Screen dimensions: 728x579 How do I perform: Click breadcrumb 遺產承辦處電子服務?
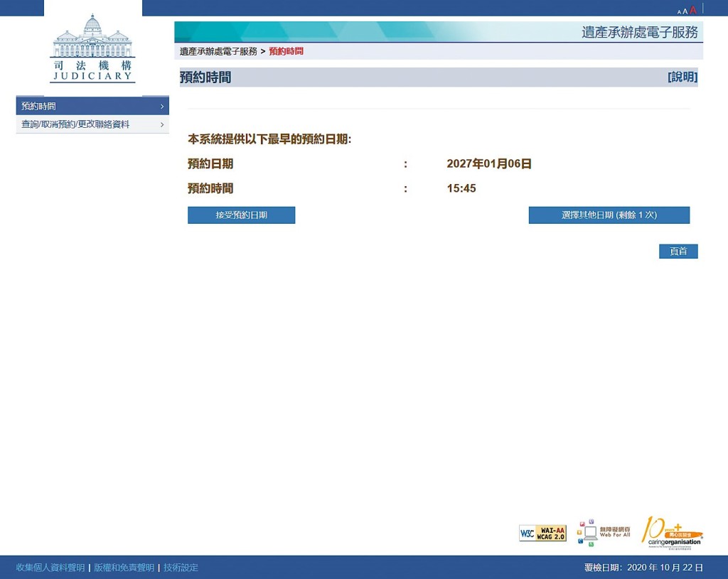pyautogui.click(x=218, y=51)
